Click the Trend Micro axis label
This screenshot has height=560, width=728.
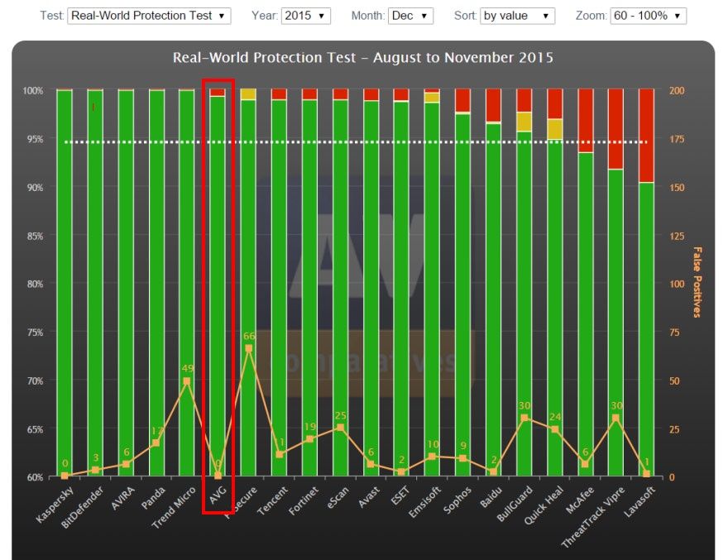173,508
